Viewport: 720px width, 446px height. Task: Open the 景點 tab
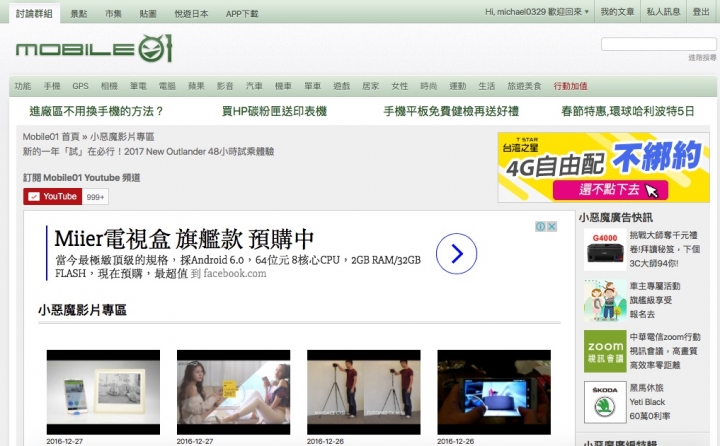(79, 14)
